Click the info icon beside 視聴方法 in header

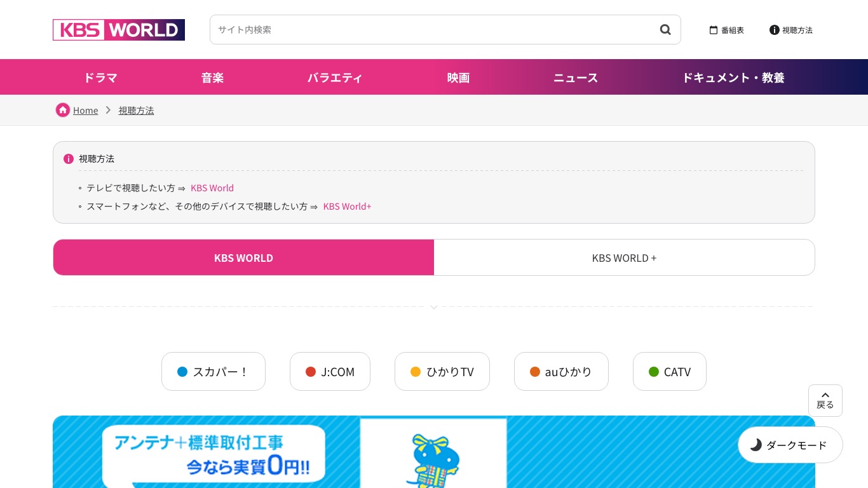[774, 30]
